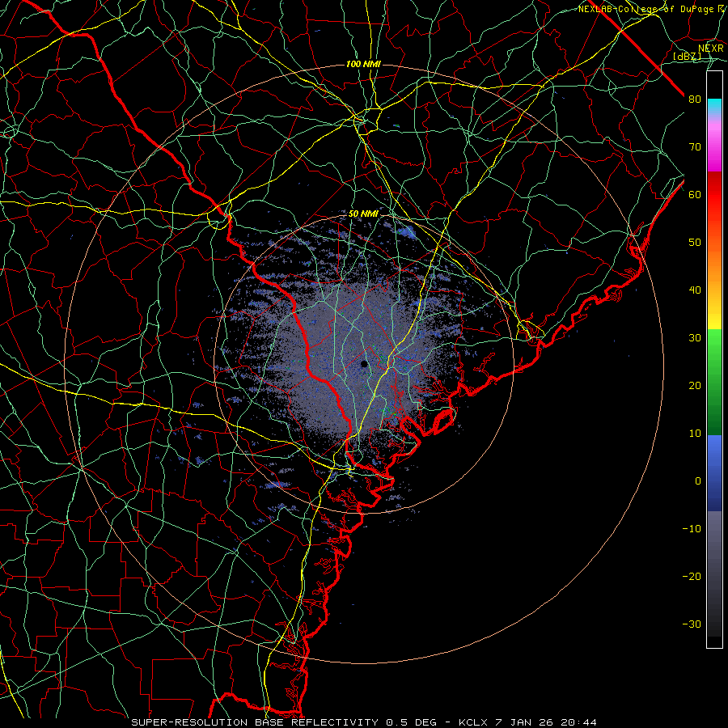Click the dBZ units label

[687, 56]
